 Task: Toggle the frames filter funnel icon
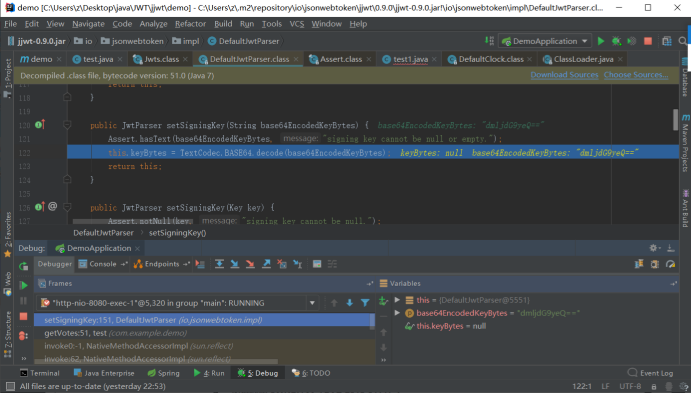point(365,303)
